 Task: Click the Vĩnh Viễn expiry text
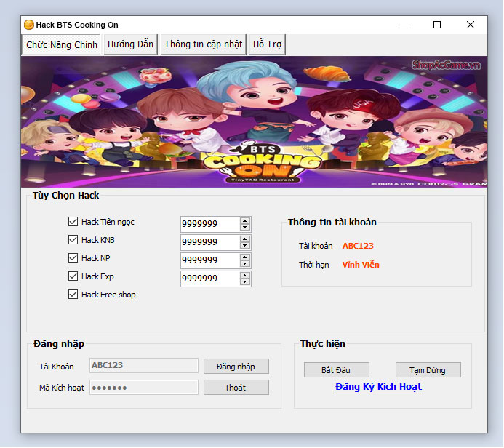tap(361, 265)
